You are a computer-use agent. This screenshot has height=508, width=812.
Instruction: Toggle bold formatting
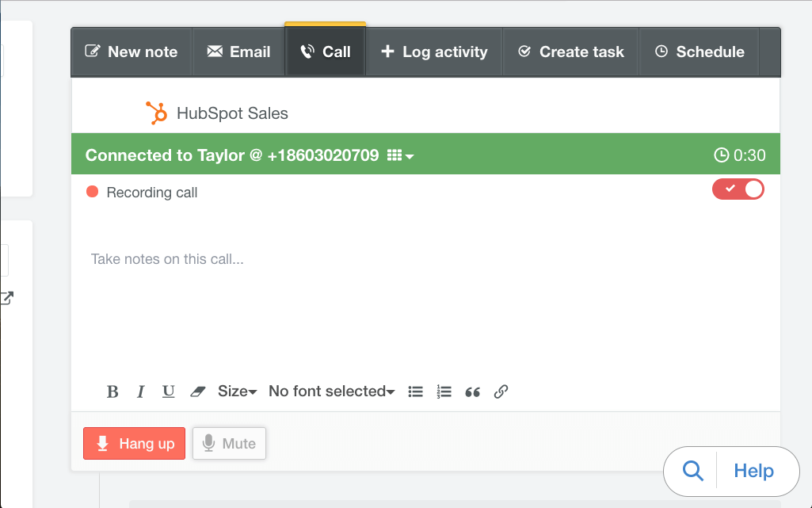(112, 391)
